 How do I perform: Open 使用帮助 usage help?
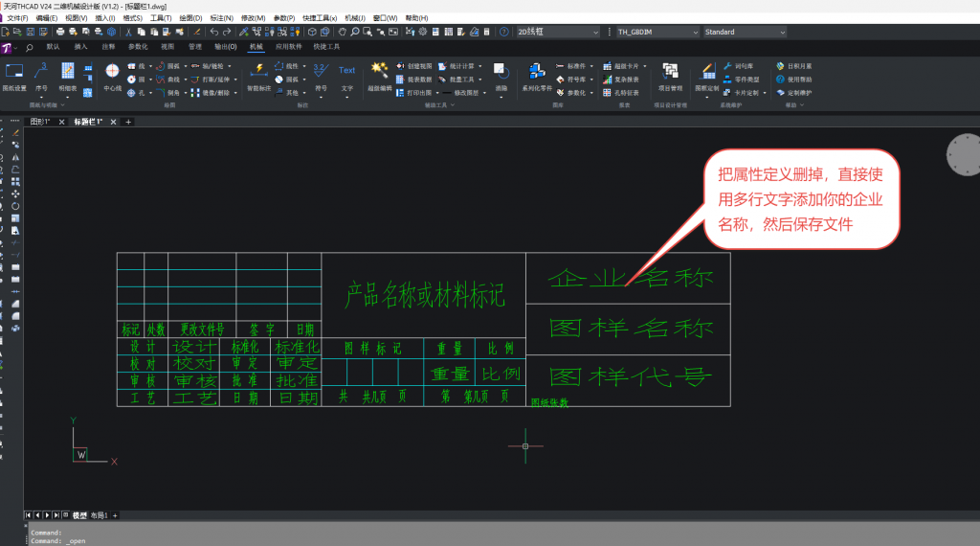[793, 80]
